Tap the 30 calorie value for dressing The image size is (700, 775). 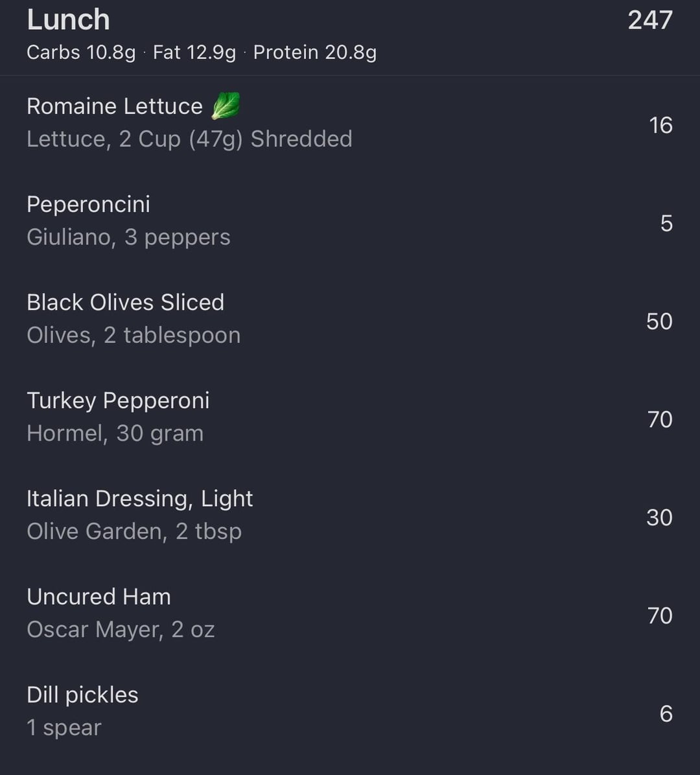(x=659, y=518)
